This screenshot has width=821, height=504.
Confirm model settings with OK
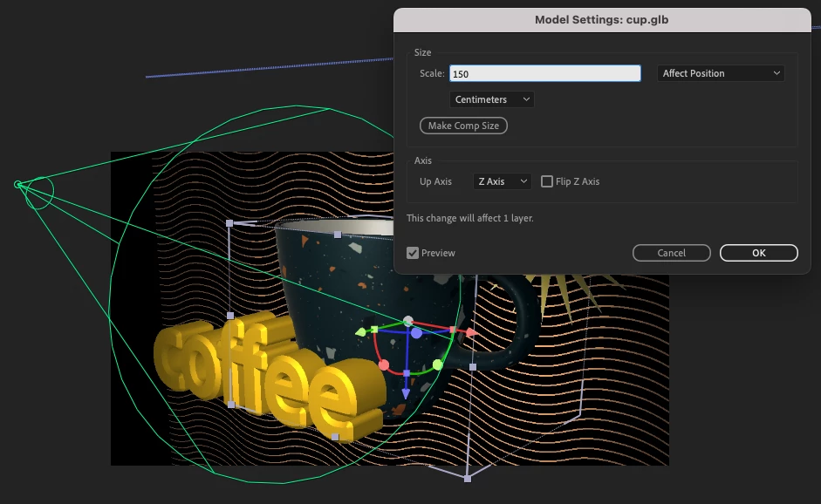click(759, 253)
